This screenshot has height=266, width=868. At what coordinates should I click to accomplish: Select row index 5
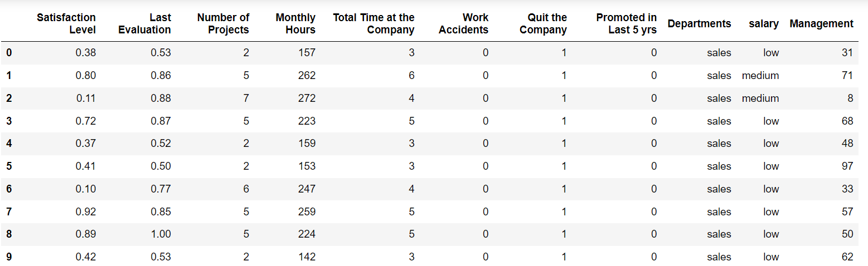pos(9,166)
